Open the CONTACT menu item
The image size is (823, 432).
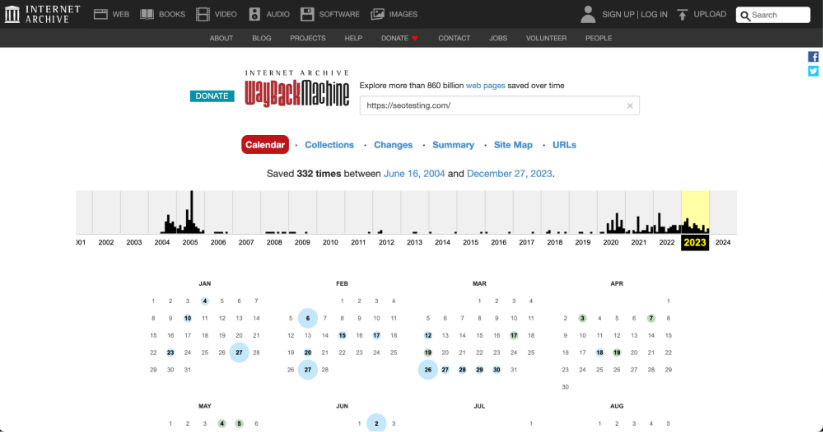454,38
